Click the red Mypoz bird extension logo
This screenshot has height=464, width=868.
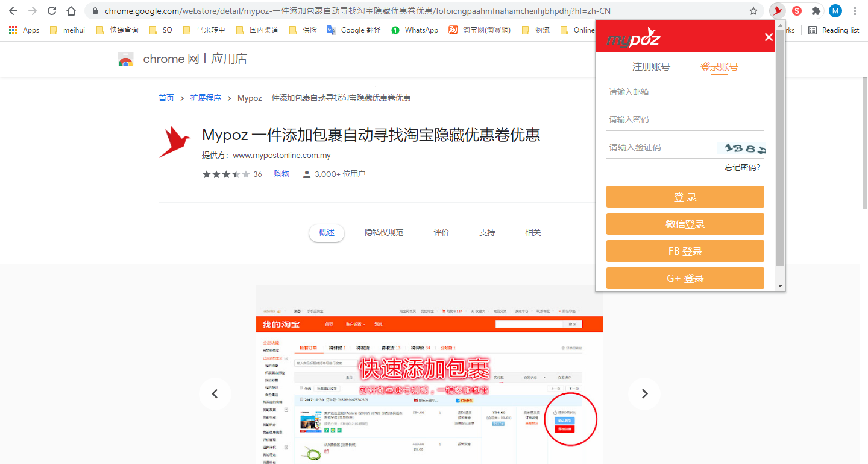174,142
